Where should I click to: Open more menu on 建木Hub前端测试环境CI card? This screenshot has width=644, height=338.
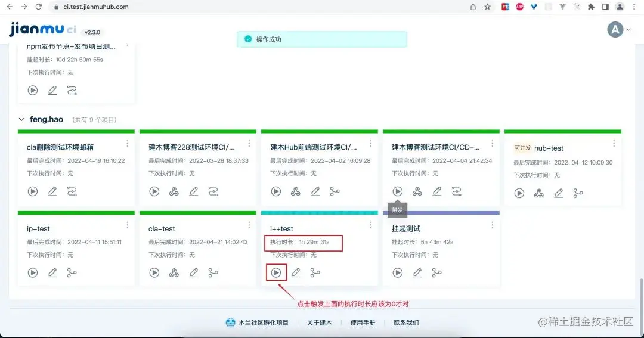[370, 143]
